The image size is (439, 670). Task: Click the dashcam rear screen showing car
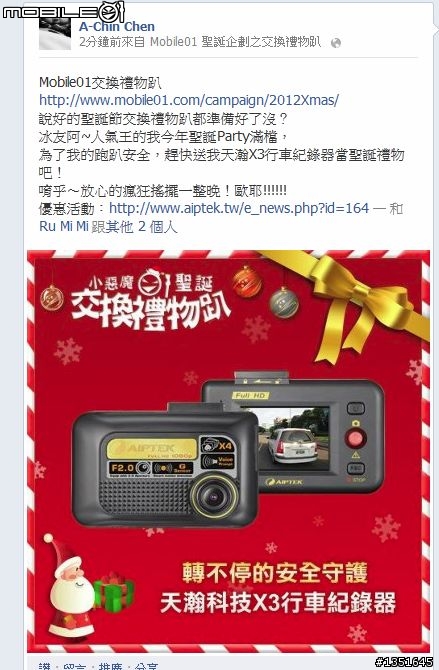pos(294,438)
